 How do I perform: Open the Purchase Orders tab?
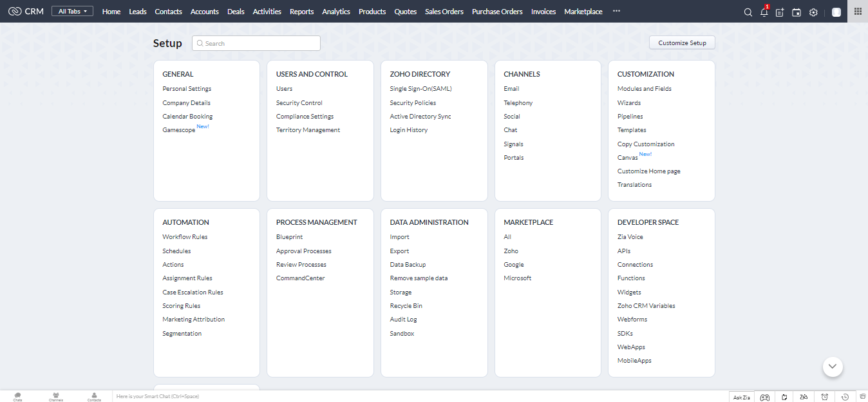(497, 12)
